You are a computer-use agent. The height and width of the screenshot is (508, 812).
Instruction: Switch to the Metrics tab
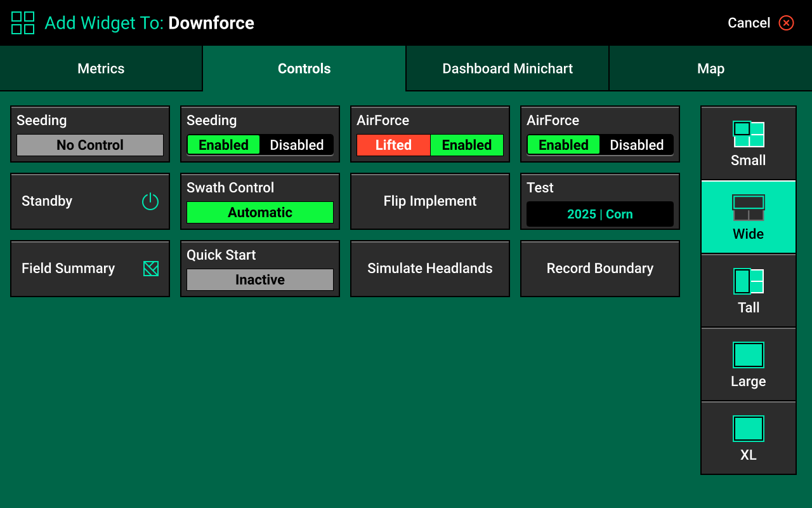point(101,68)
